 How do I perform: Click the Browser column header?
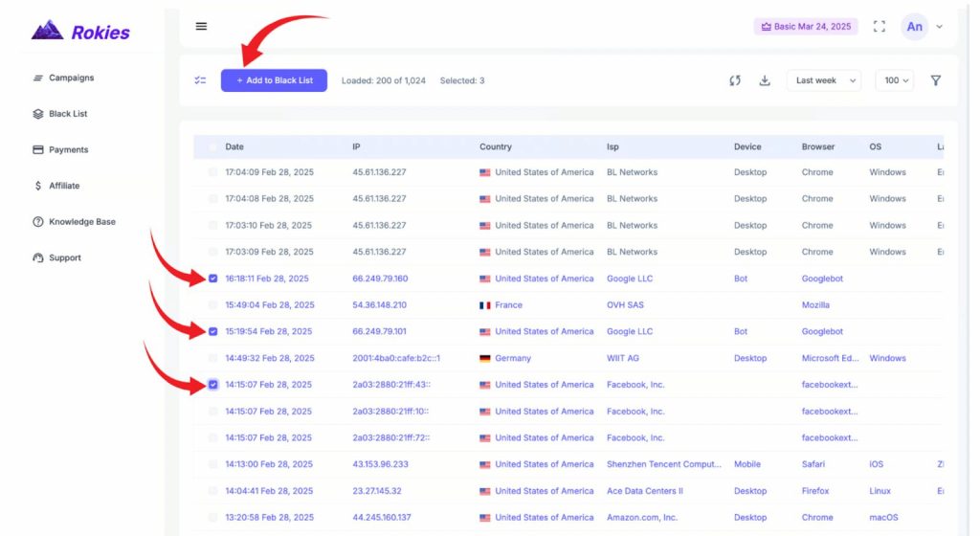point(818,146)
